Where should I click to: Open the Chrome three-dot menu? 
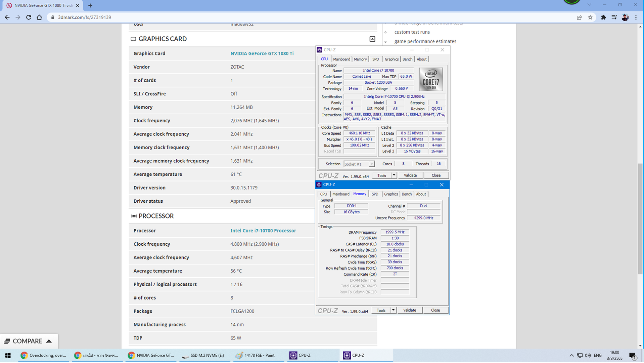[x=636, y=17]
